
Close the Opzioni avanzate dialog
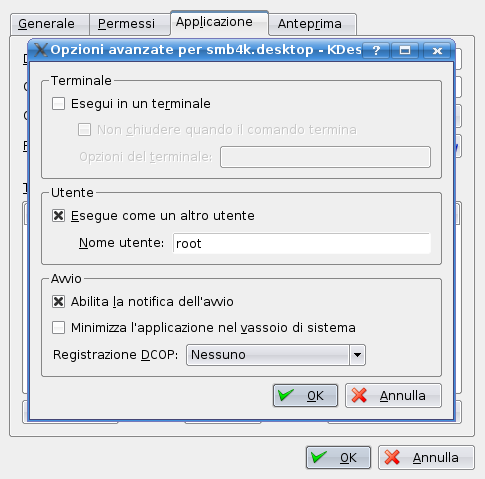coord(437,50)
